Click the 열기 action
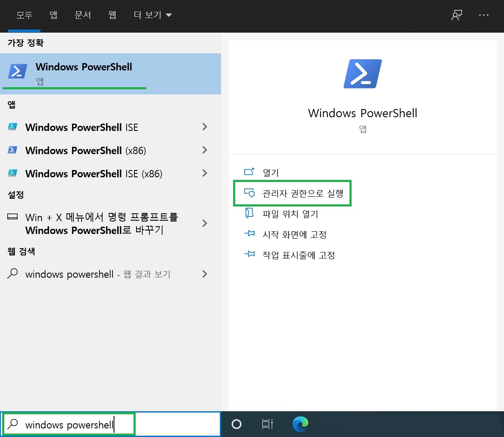The height and width of the screenshot is (437, 504). point(271,173)
